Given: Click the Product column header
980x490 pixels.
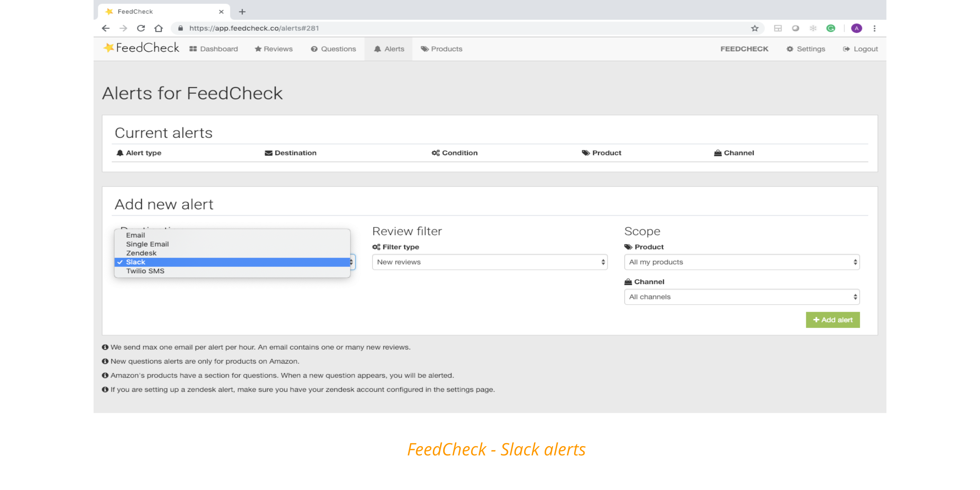Looking at the screenshot, I should pyautogui.click(x=601, y=153).
